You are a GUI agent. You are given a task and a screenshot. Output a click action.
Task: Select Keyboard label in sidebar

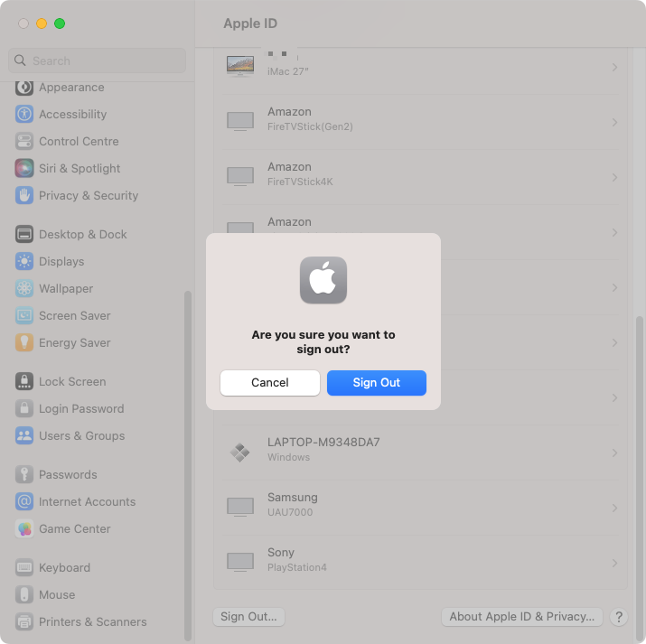[65, 567]
